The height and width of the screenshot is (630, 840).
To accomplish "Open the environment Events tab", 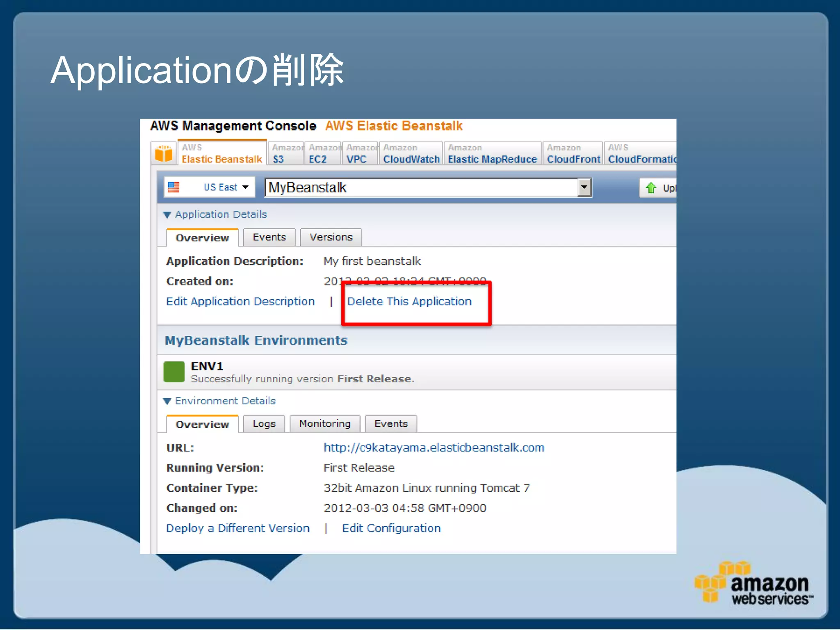I will pyautogui.click(x=391, y=424).
